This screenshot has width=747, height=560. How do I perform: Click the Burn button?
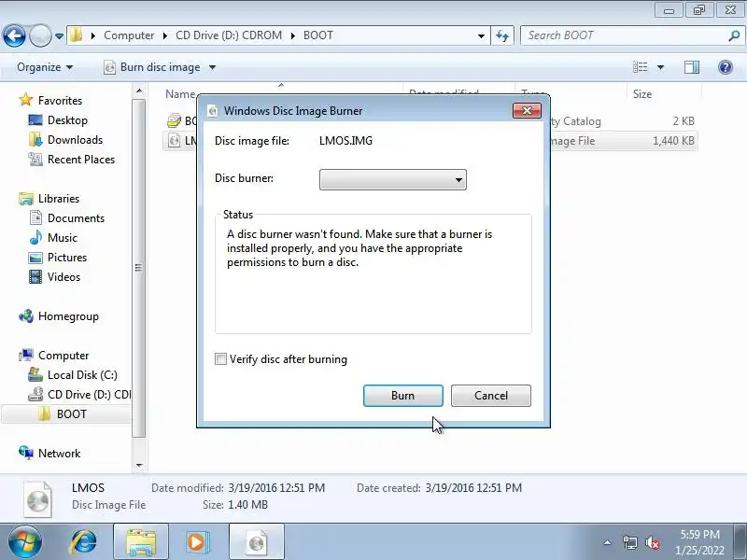point(403,395)
